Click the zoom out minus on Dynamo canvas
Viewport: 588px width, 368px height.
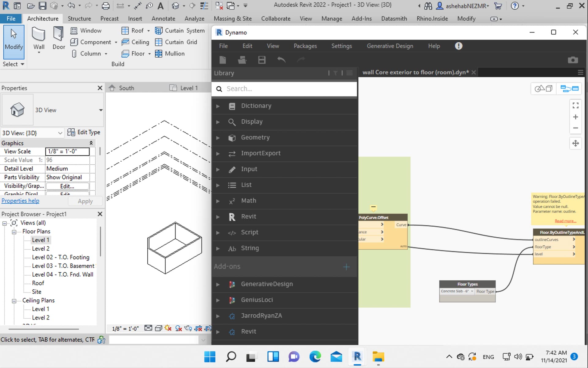click(575, 128)
